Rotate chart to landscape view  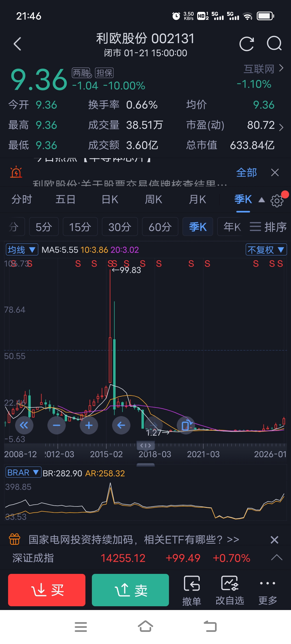click(186, 425)
